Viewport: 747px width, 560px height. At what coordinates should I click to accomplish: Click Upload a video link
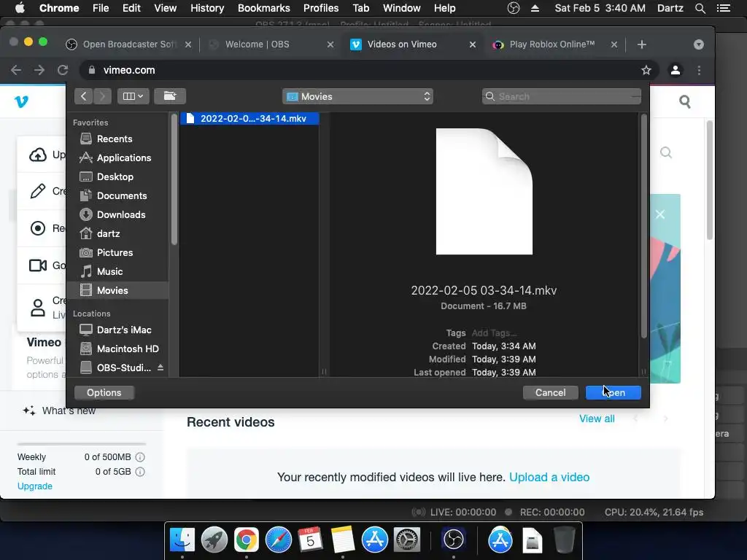(x=549, y=477)
